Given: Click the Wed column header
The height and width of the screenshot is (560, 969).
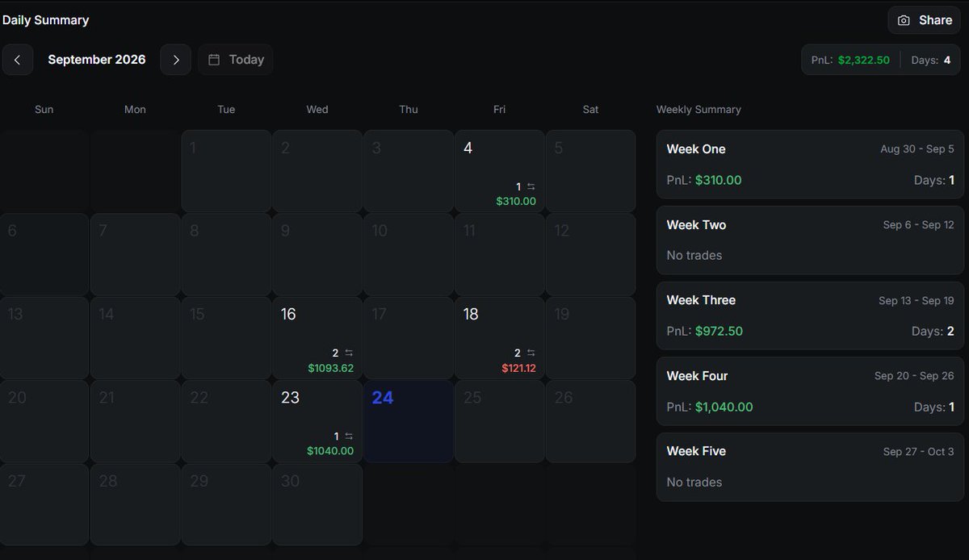Looking at the screenshot, I should [317, 110].
